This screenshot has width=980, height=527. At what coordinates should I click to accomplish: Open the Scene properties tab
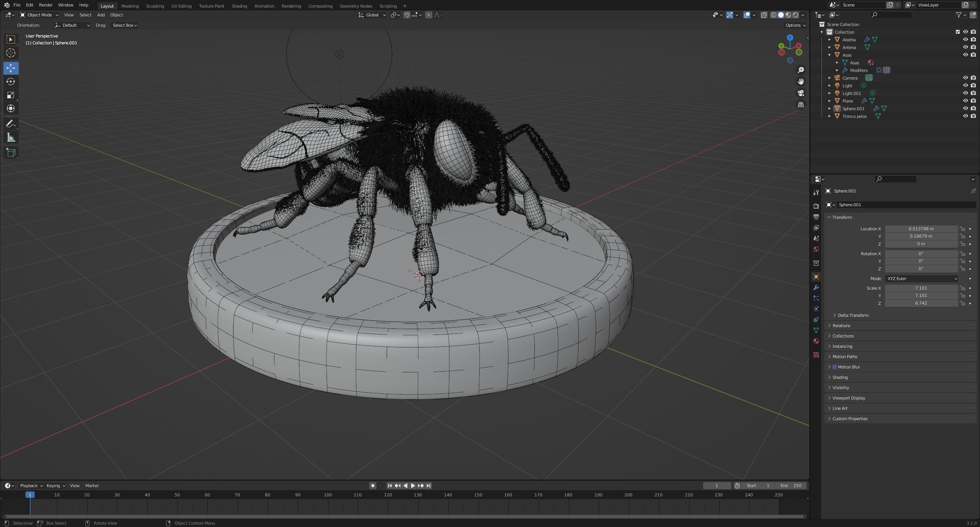816,238
